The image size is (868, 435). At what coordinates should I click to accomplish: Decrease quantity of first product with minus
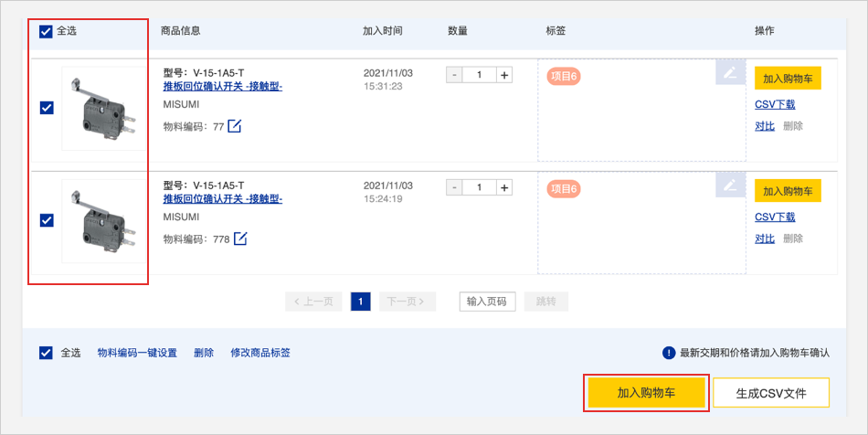pos(454,75)
